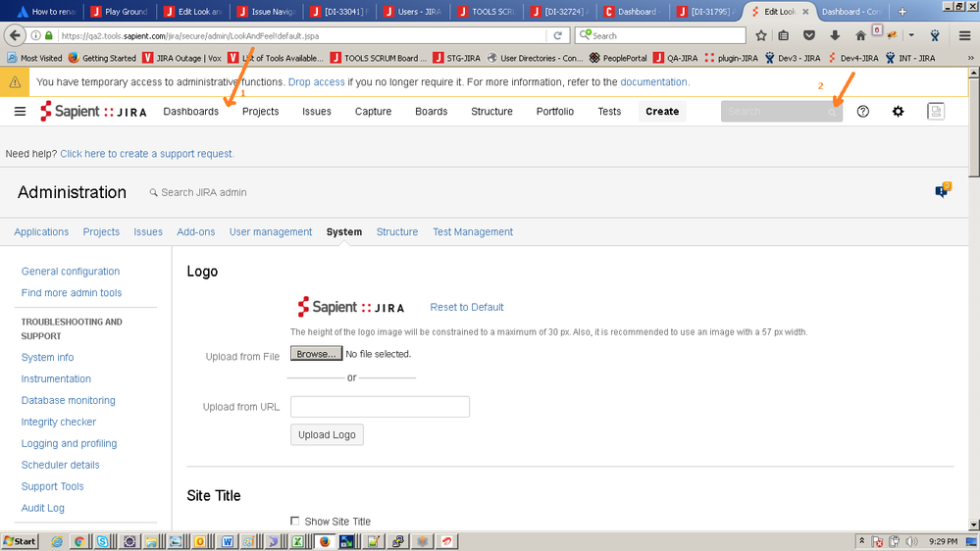Click the Upload from URL text field
Image resolution: width=980 pixels, height=551 pixels.
tap(380, 407)
